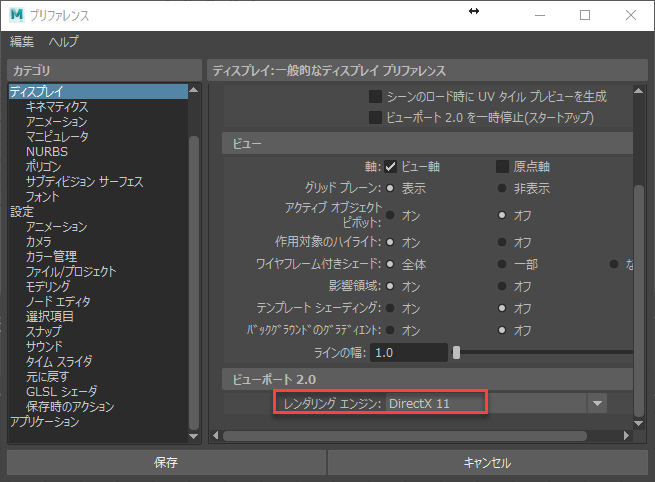Image resolution: width=655 pixels, height=482 pixels.
Task: Close the プリファレンス window
Action: tap(631, 15)
